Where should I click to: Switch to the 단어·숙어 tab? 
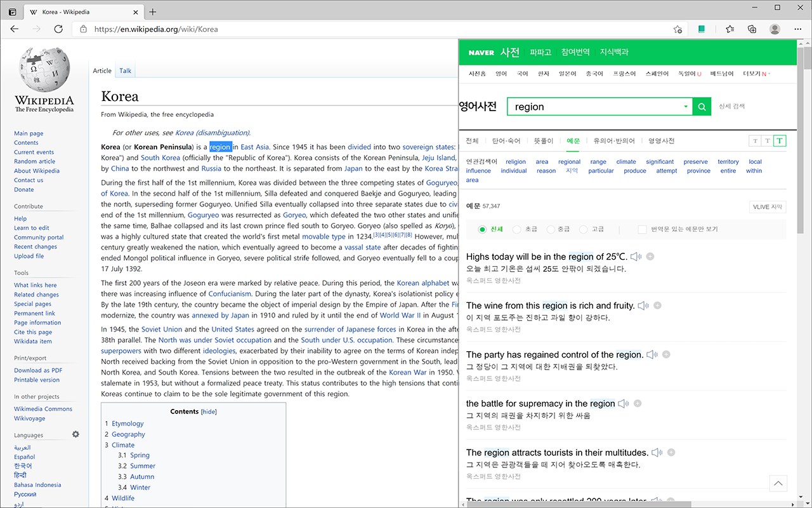click(x=506, y=141)
